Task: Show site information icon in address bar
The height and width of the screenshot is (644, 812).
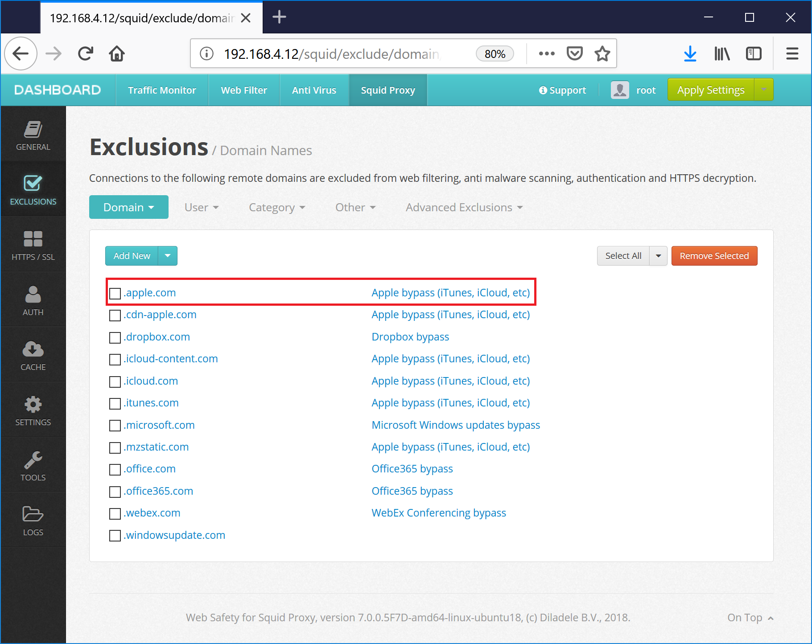Action: tap(206, 54)
